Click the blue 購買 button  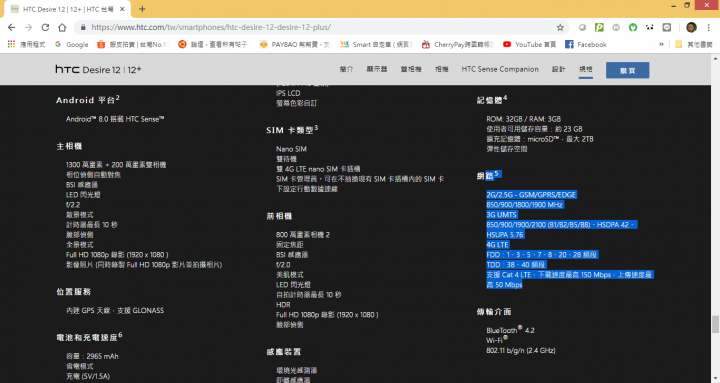(627, 70)
